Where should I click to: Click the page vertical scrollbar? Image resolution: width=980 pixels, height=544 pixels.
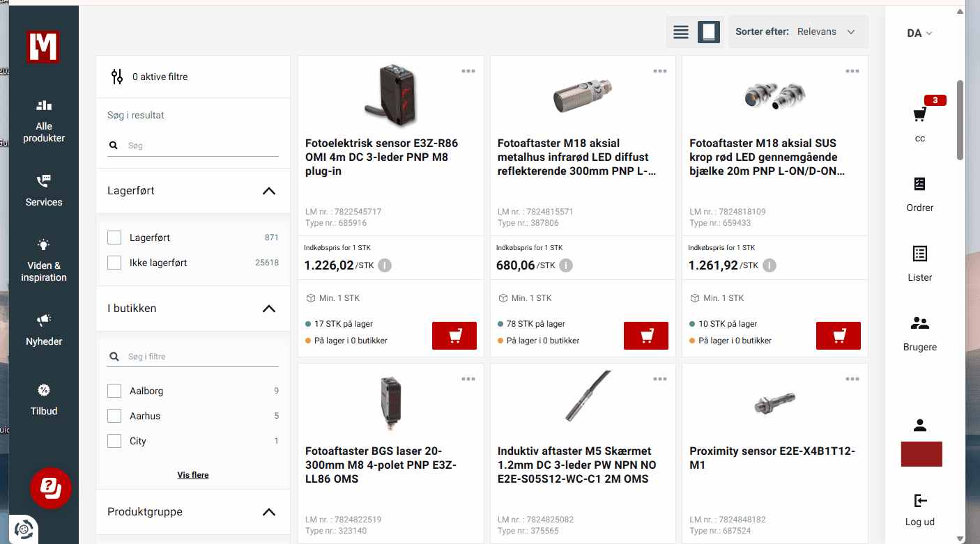click(x=960, y=120)
